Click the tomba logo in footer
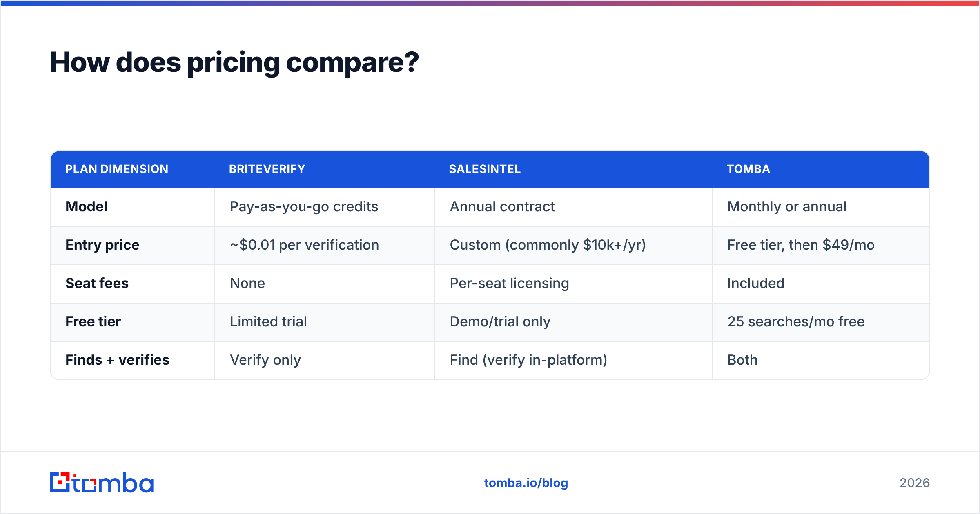The width and height of the screenshot is (980, 514). (x=102, y=483)
